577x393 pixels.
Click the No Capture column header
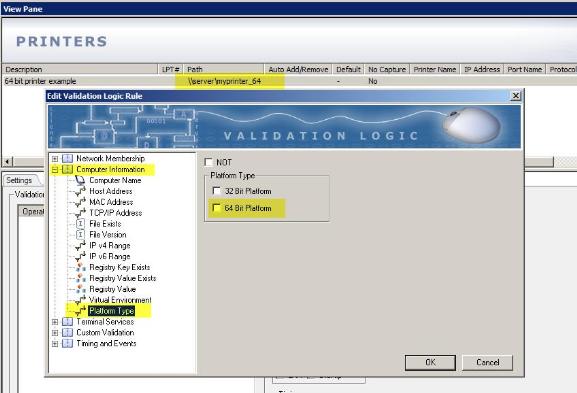pos(387,69)
